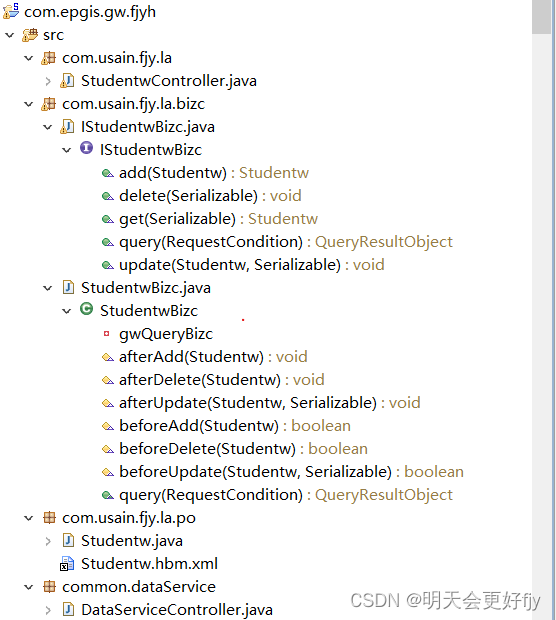This screenshot has height=620, width=556.
Task: Click the src source folder icon
Action: click(30, 35)
